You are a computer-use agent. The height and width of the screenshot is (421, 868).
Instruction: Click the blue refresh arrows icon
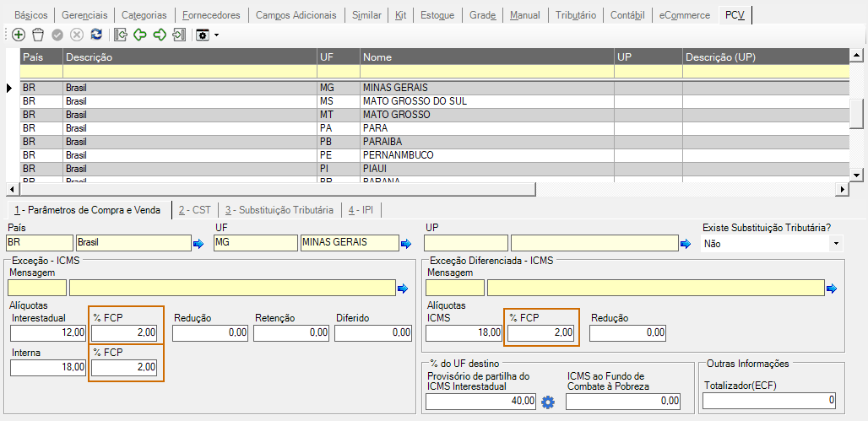96,35
